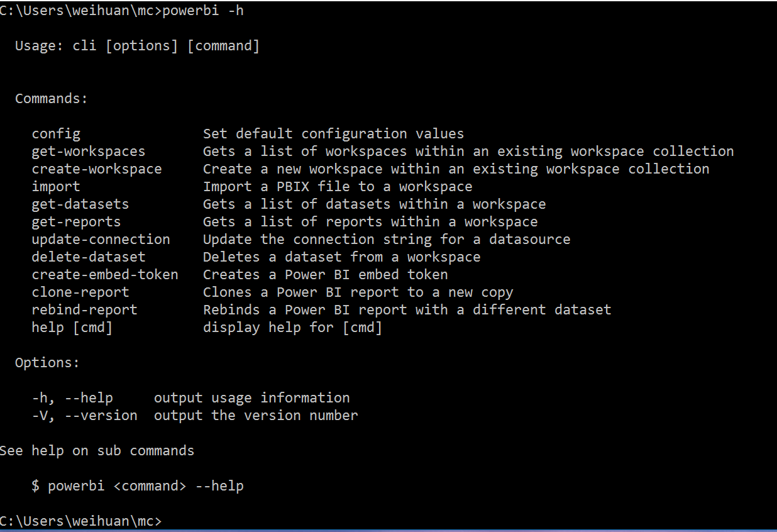Click the -V, --version option text
The width and height of the screenshot is (777, 532).
click(84, 415)
